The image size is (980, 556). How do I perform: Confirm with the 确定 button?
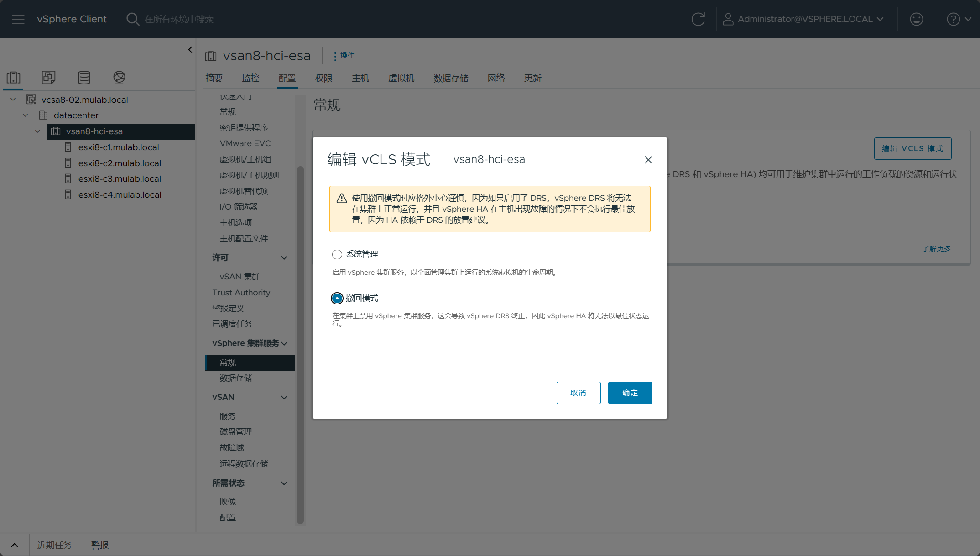(x=630, y=393)
